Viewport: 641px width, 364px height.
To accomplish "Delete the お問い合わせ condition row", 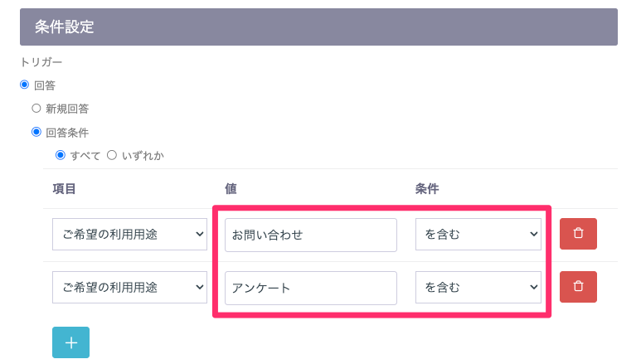I will 578,234.
